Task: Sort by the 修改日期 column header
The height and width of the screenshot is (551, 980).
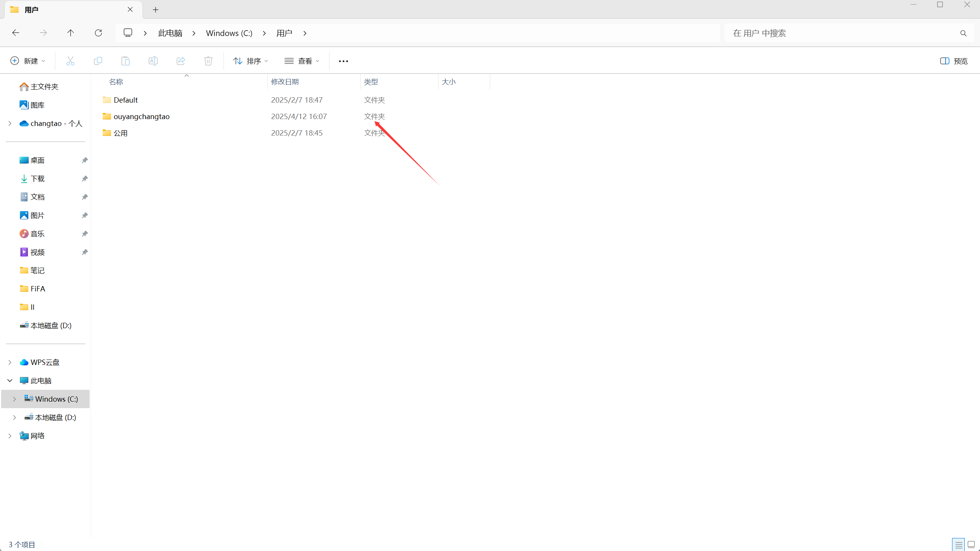Action: 285,82
